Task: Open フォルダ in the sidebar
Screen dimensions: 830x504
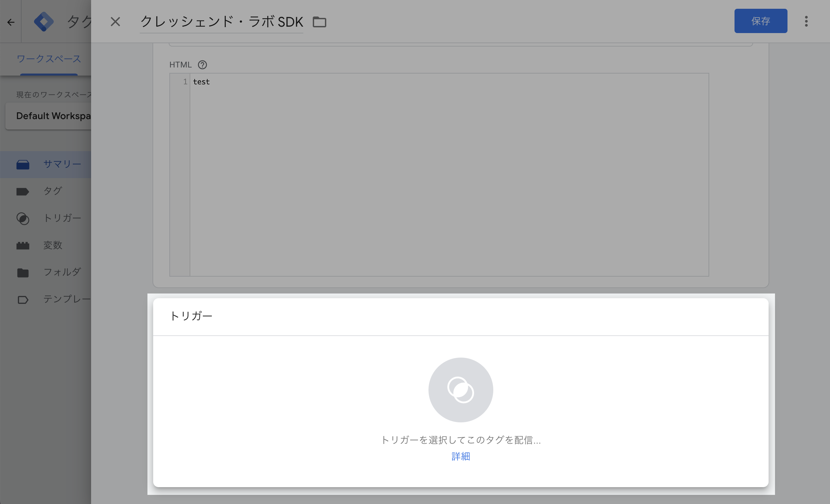Action: (46, 272)
